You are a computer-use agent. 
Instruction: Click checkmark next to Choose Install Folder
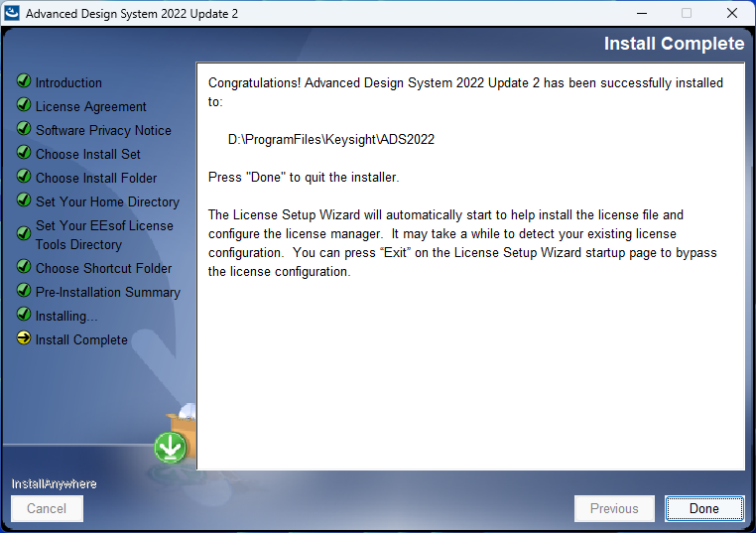pos(24,176)
